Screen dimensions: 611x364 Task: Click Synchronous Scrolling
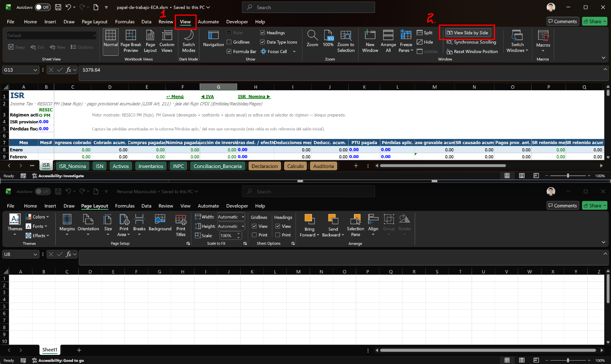point(471,42)
